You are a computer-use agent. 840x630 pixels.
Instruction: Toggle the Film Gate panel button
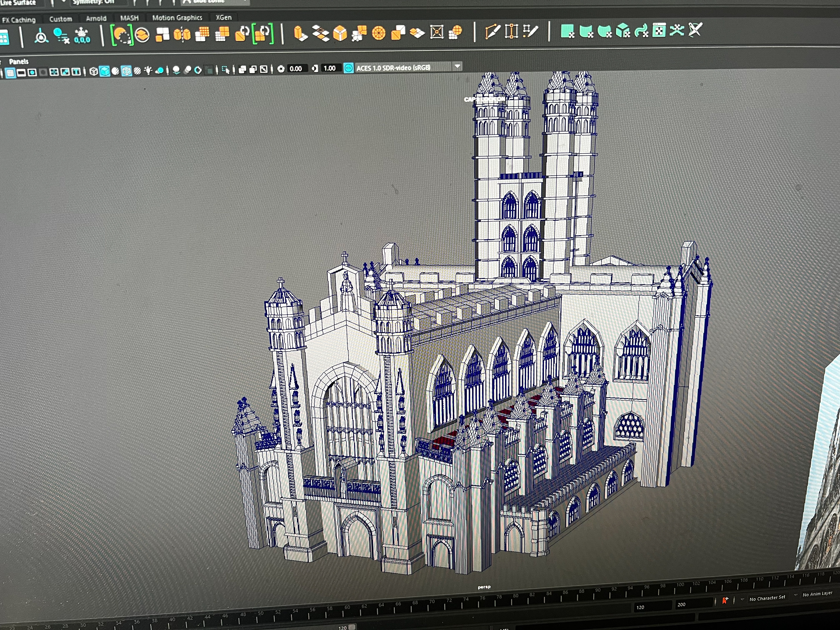click(21, 73)
